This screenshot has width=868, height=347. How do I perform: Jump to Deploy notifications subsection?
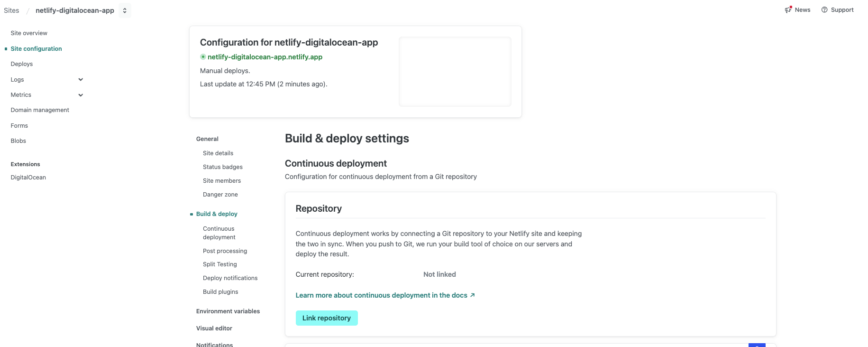[230, 278]
